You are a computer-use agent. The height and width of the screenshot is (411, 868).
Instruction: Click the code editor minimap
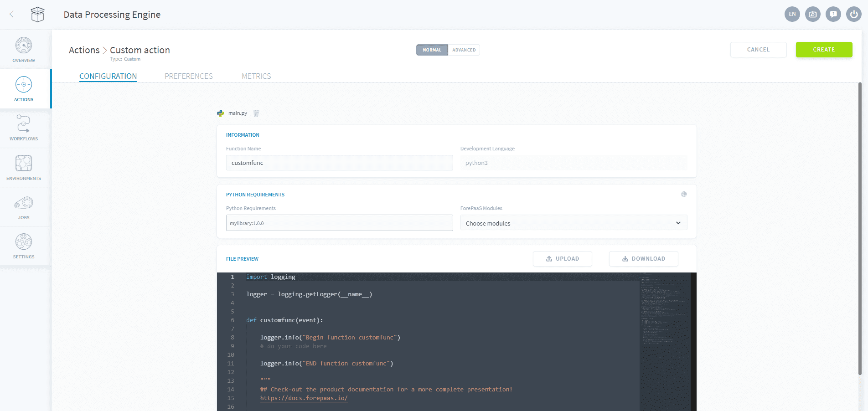[x=665, y=342]
